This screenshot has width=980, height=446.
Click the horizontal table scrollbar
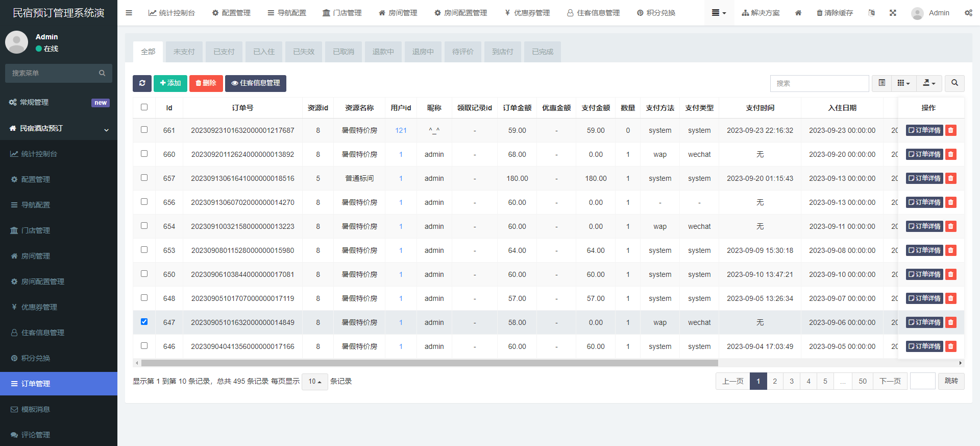pos(429,363)
